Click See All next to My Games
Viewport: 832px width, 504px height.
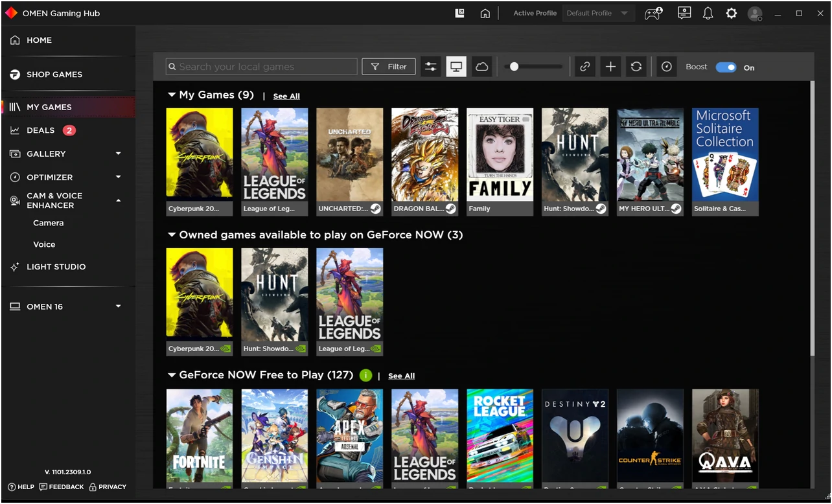[286, 96]
